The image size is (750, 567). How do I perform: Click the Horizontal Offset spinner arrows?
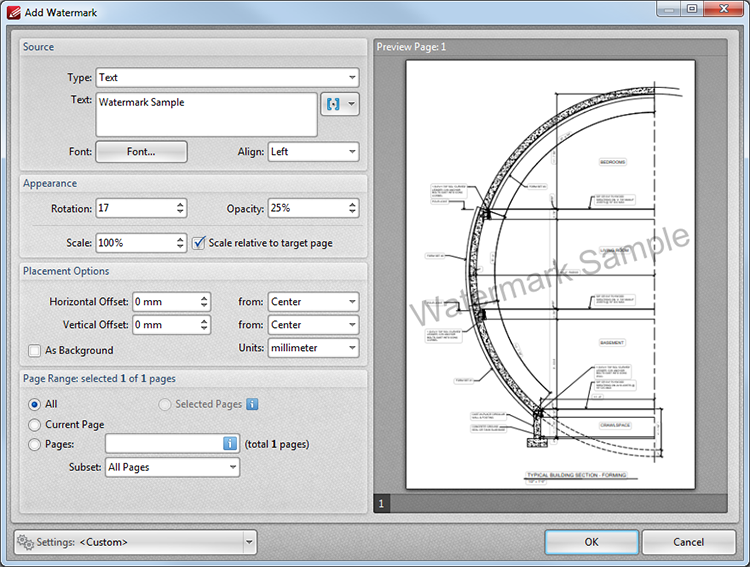pyautogui.click(x=204, y=302)
